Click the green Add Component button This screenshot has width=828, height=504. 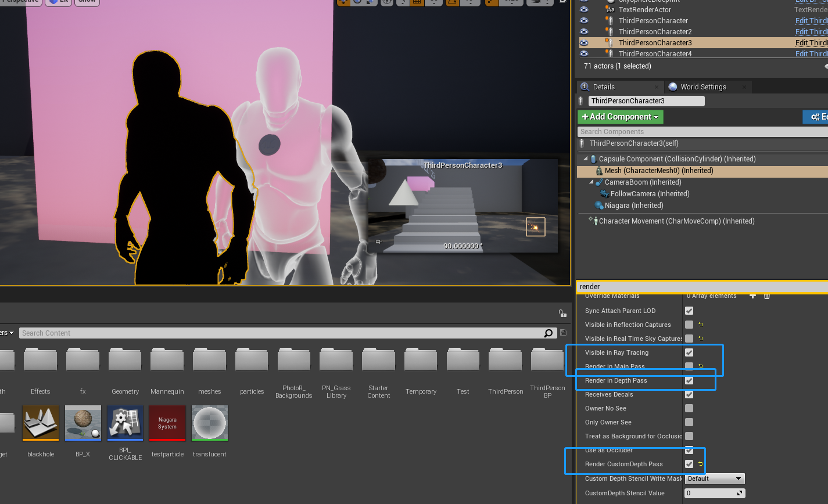(x=619, y=117)
